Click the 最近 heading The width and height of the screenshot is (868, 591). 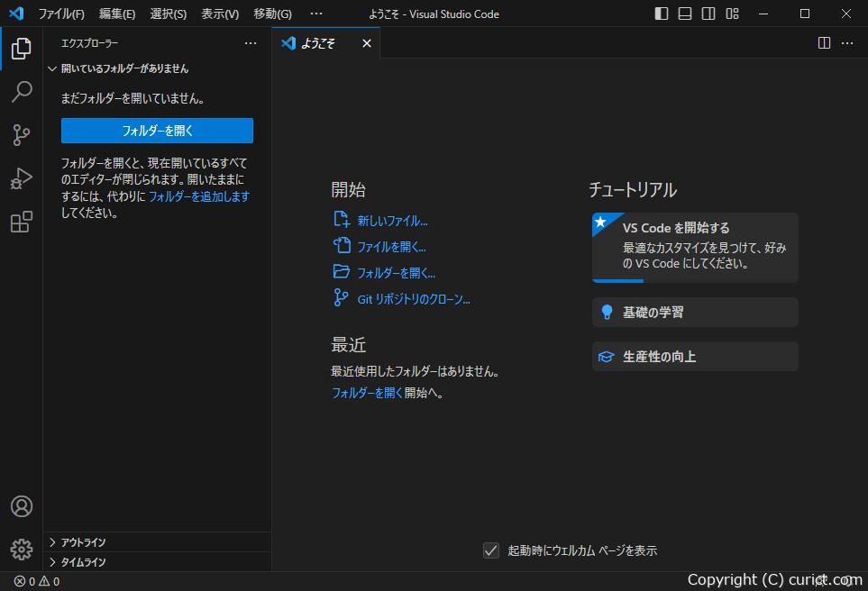[x=348, y=345]
